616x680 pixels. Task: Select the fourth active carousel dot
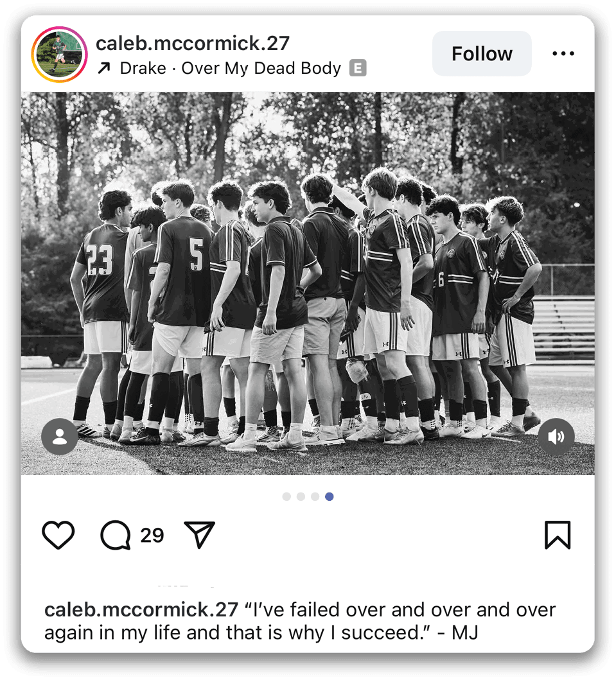pos(330,496)
